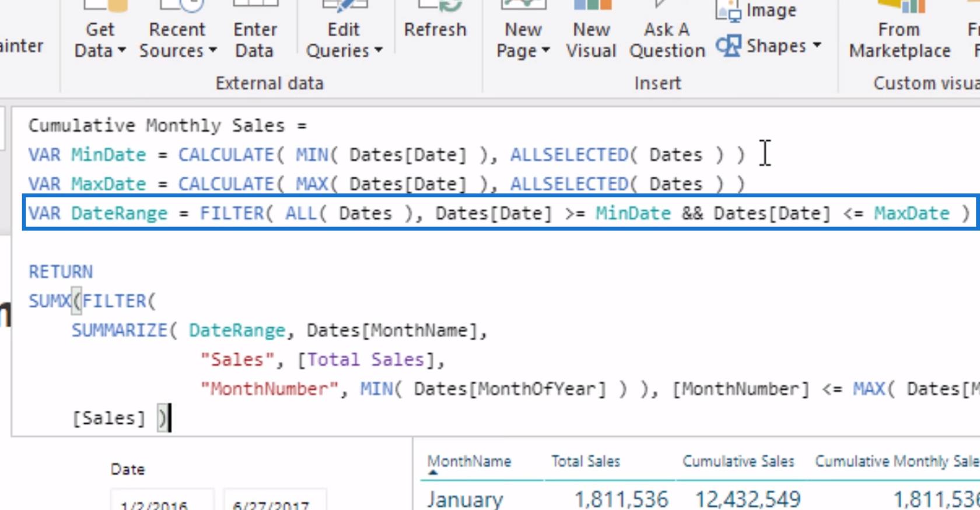Sort by Total Sales column header
Image resolution: width=980 pixels, height=510 pixels.
(x=586, y=462)
